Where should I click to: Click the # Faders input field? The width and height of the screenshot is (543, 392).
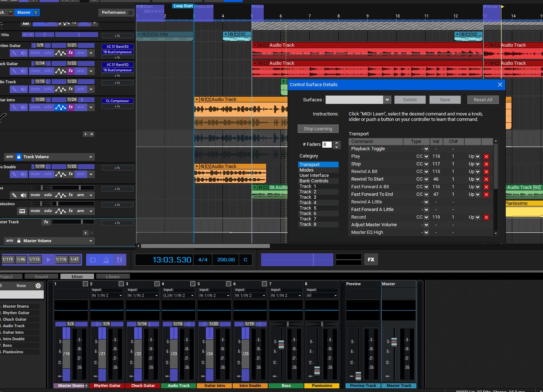pos(327,144)
